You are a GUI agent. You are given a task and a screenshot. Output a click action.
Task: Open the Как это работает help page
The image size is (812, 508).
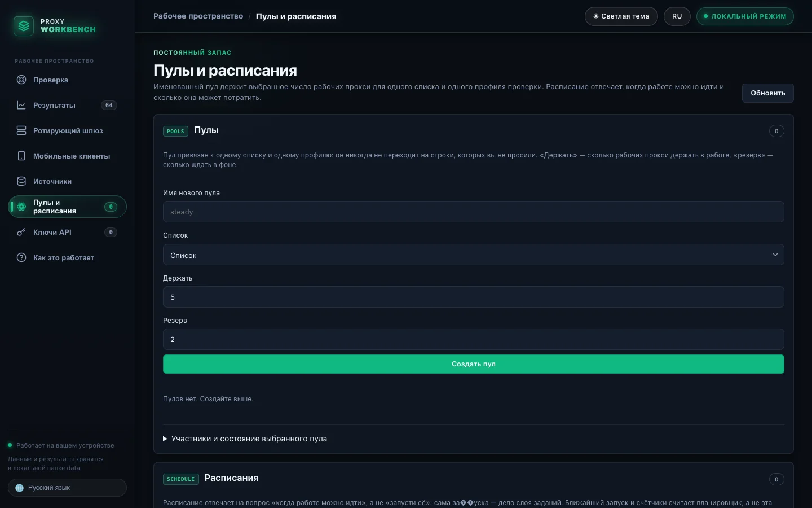click(67, 257)
